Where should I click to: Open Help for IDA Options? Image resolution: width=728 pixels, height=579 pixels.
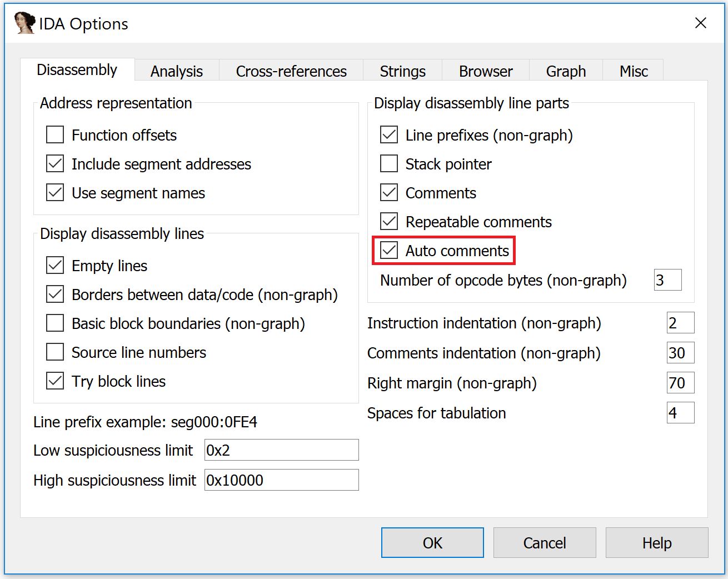click(x=657, y=543)
